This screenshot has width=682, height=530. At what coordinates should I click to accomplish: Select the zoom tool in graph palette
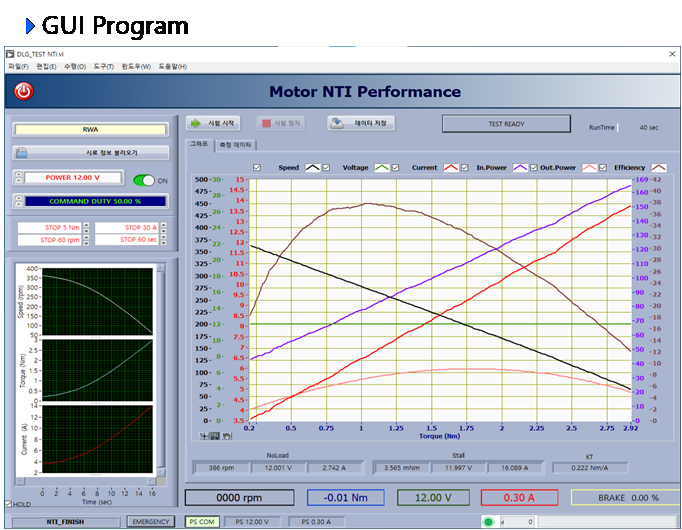pos(215,436)
